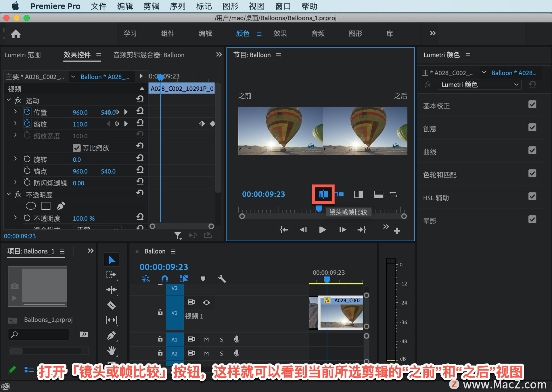Toggle snap in timeline
The width and height of the screenshot is (552, 392).
coord(165,279)
